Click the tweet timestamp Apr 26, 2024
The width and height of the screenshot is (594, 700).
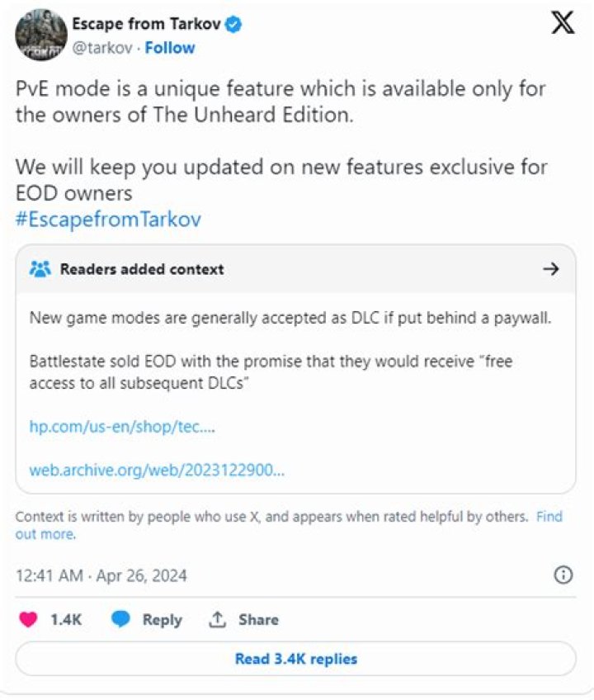pos(102,575)
